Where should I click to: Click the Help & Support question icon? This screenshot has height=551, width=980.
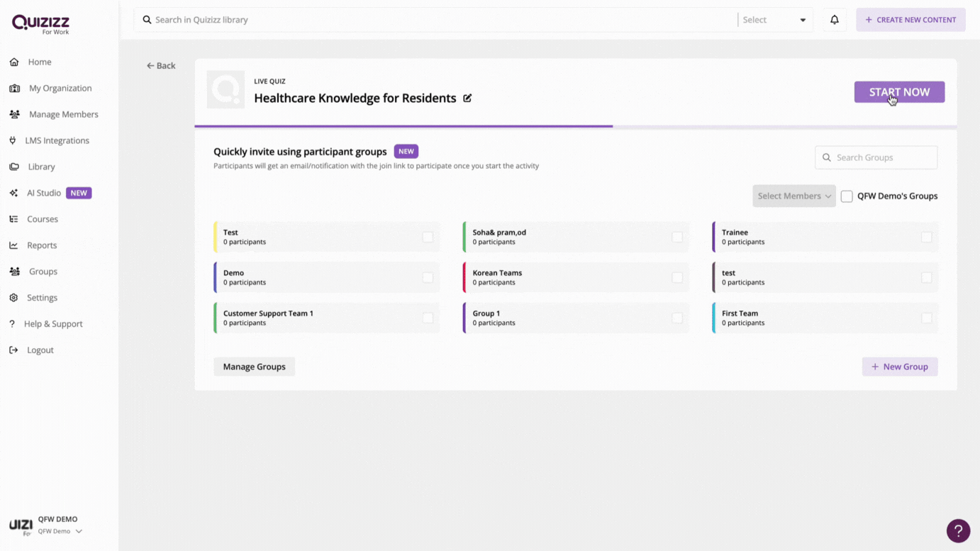click(12, 324)
